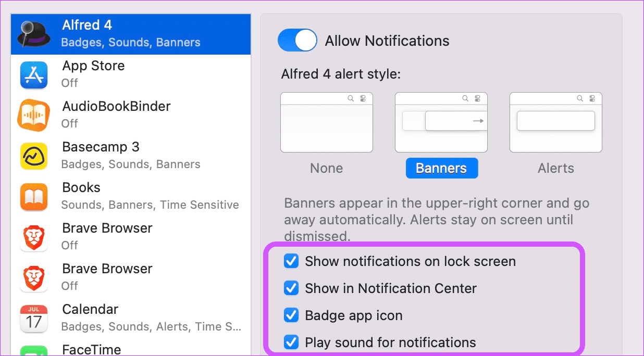Toggle the Allow Notifications switch

[298, 40]
